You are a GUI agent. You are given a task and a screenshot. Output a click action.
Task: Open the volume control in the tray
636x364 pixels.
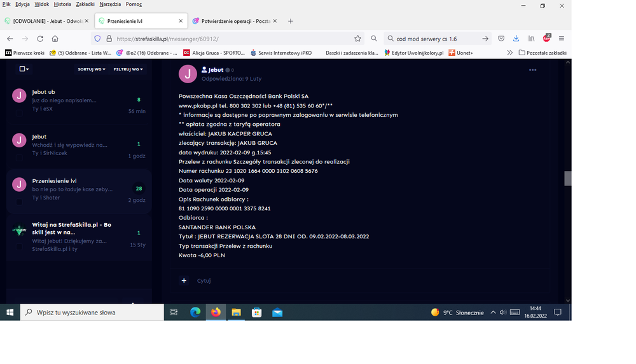[x=503, y=312]
